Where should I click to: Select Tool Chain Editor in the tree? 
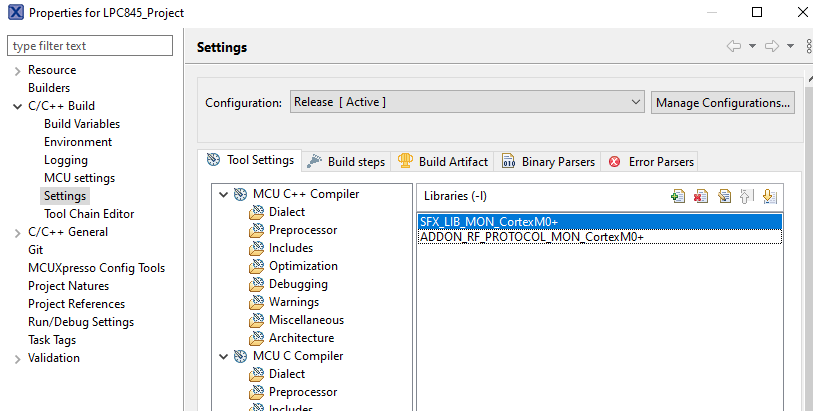(x=88, y=214)
